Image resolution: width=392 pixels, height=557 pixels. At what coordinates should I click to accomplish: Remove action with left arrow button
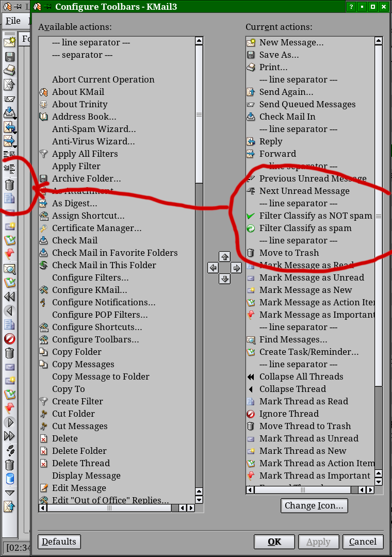(213, 268)
